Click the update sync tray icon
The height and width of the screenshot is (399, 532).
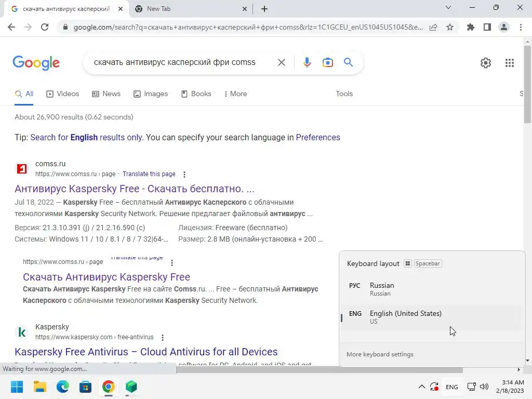pyautogui.click(x=434, y=387)
